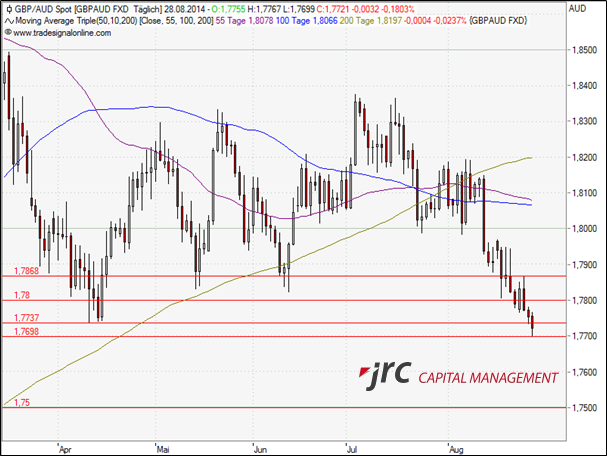Screen dimensions: 607x456
Task: Select the 1,78 horizontal level label
Action: [x=20, y=295]
